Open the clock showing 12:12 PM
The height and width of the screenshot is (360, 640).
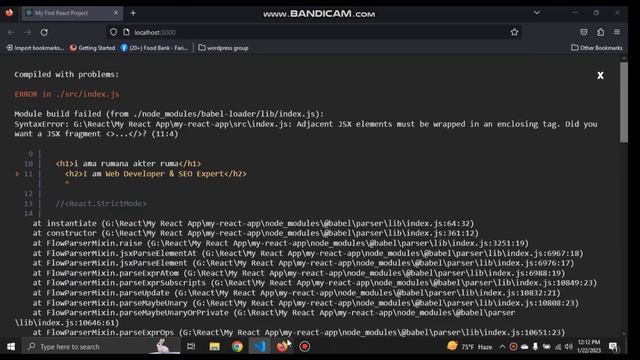(589, 346)
